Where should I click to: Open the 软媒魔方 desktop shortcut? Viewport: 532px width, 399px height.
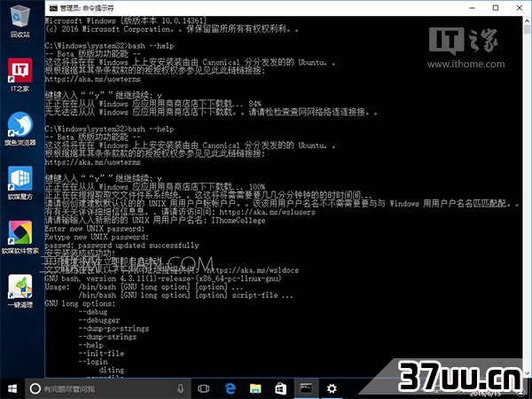point(20,183)
